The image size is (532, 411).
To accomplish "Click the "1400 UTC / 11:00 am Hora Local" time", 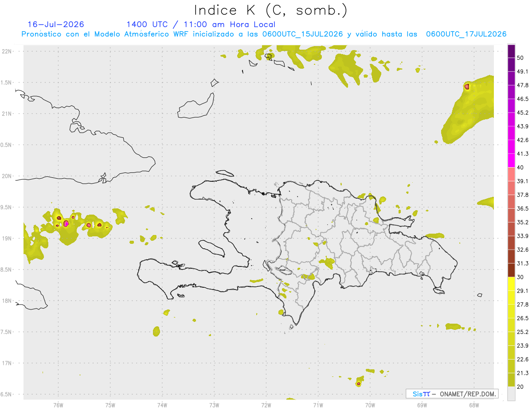I will 201,24.
